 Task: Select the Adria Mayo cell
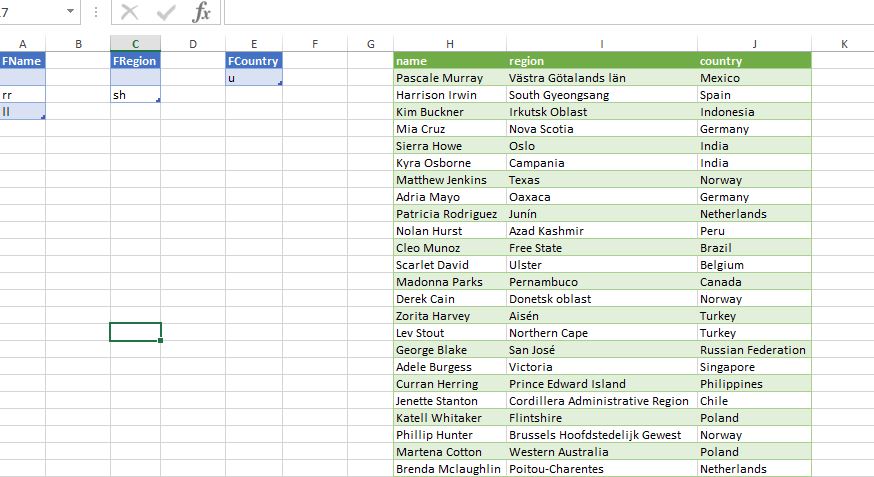click(450, 197)
